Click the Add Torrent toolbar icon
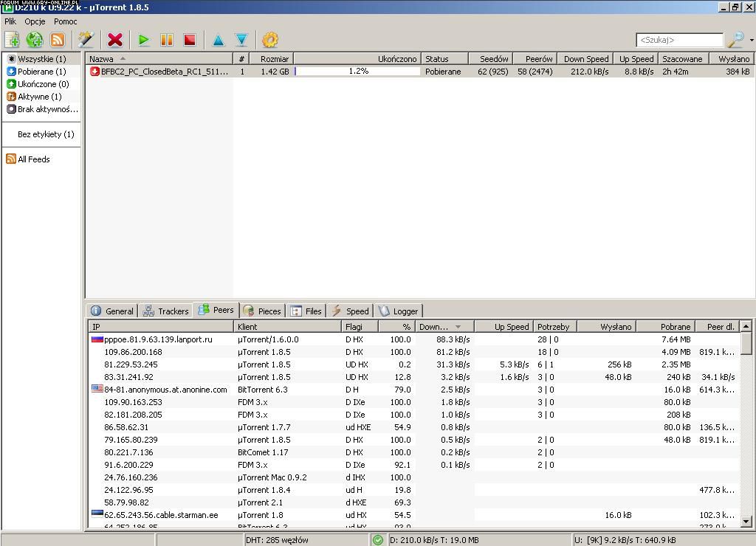Viewport: 756px width, 546px height. 12,40
